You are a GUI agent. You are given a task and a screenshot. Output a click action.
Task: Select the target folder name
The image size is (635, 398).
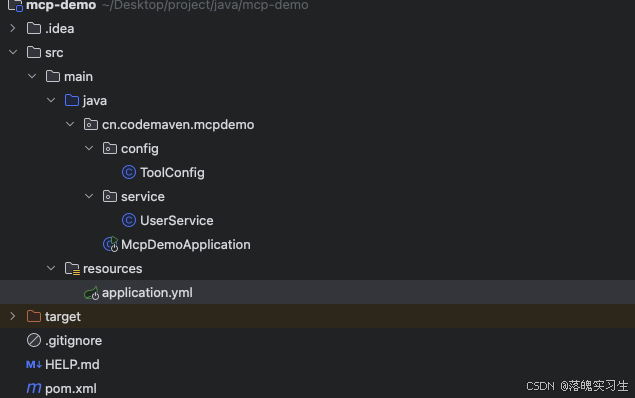(x=63, y=317)
